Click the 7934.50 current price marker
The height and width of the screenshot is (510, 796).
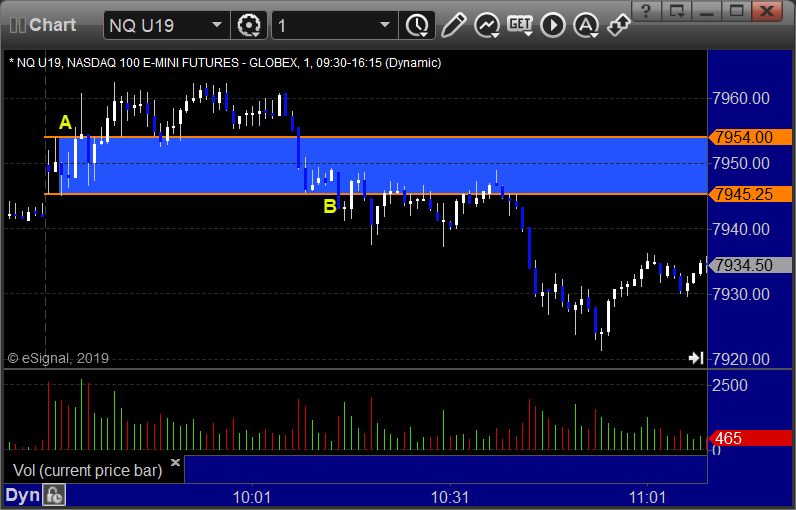[750, 265]
